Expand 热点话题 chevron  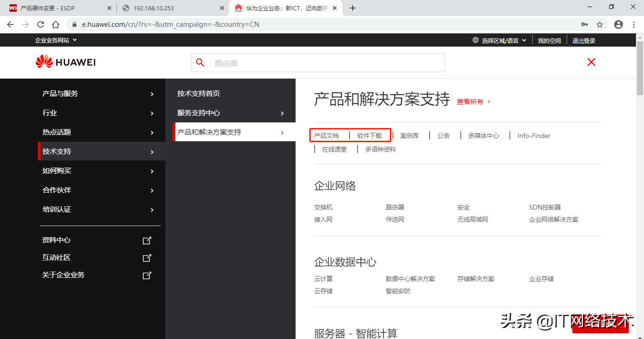tap(152, 132)
